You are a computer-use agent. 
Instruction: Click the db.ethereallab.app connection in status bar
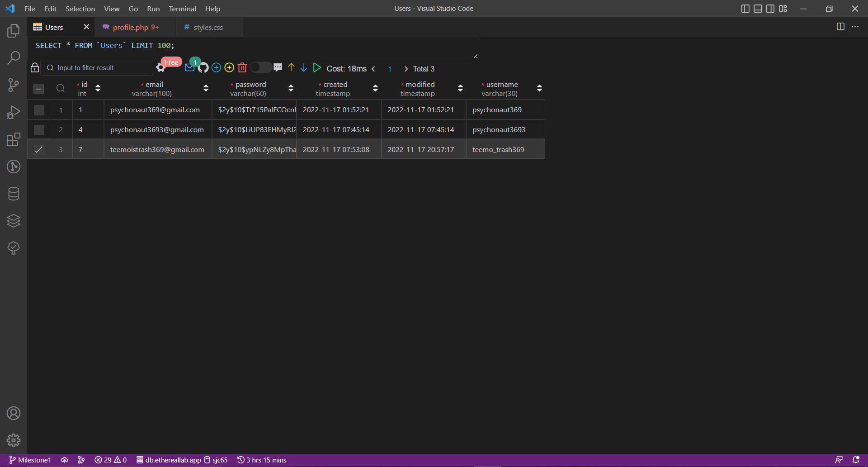(169, 460)
